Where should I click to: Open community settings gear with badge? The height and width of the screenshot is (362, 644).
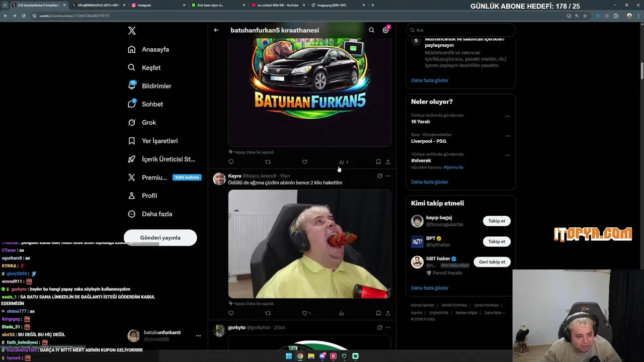386,30
